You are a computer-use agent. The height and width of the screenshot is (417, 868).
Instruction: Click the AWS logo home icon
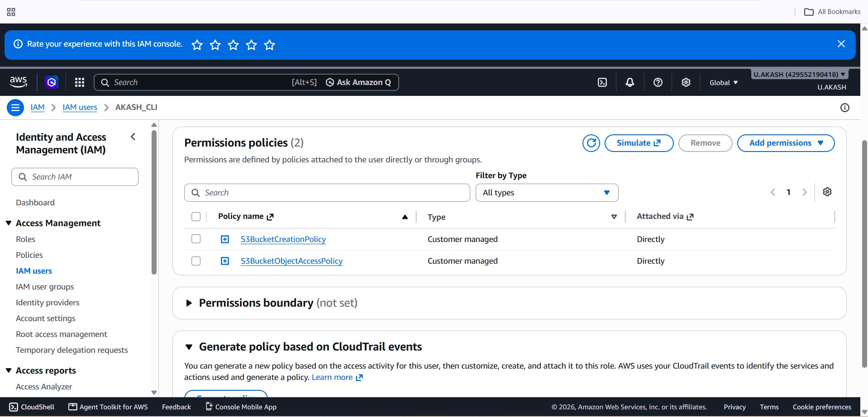19,82
